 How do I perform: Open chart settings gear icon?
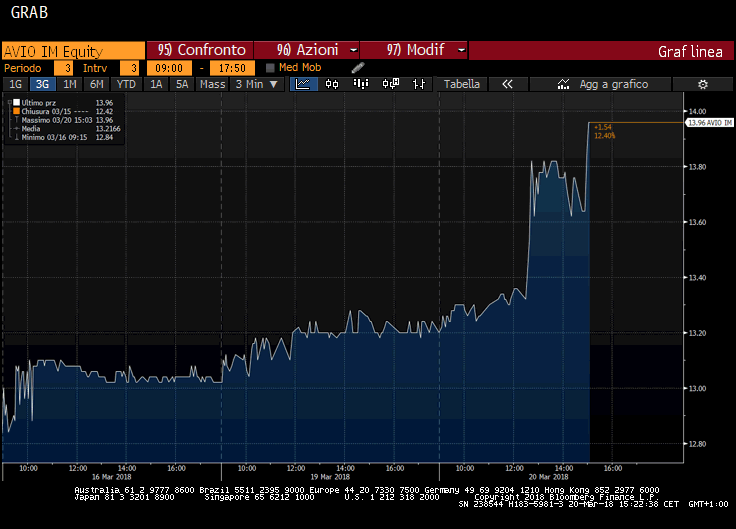(702, 84)
